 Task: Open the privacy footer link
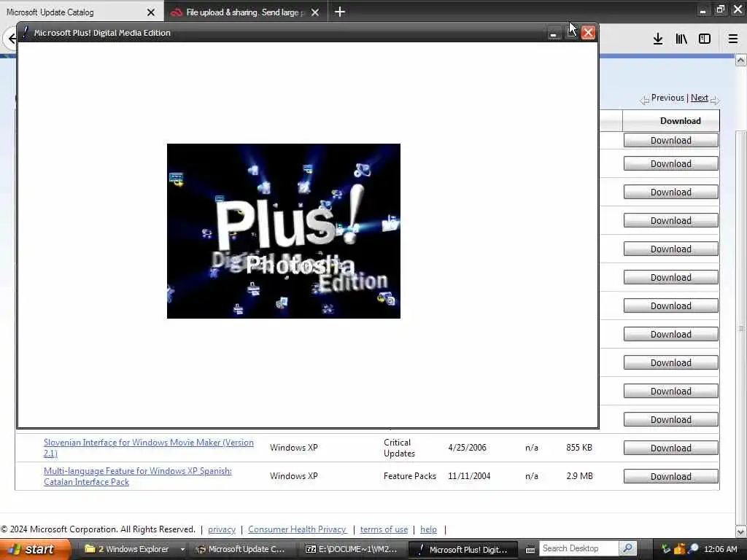click(x=222, y=529)
